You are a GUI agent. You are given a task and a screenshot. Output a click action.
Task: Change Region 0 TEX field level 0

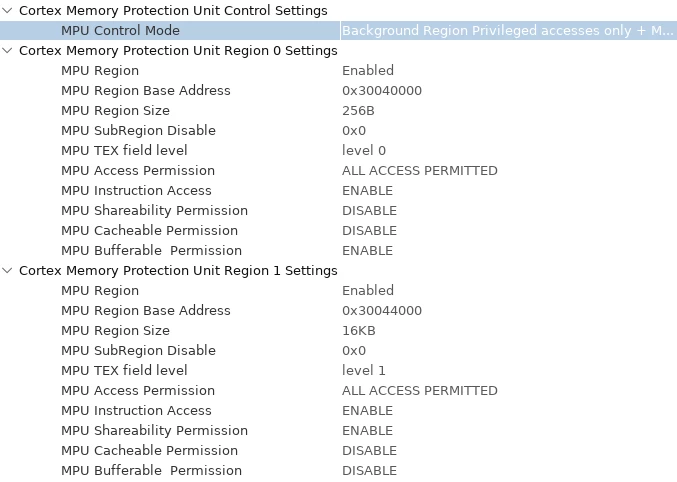[x=364, y=150]
